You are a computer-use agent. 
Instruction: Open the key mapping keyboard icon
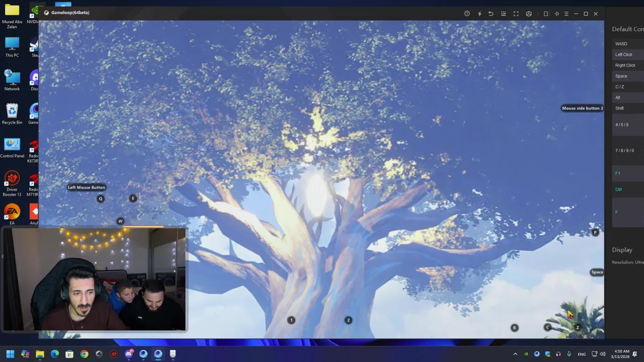(503, 14)
